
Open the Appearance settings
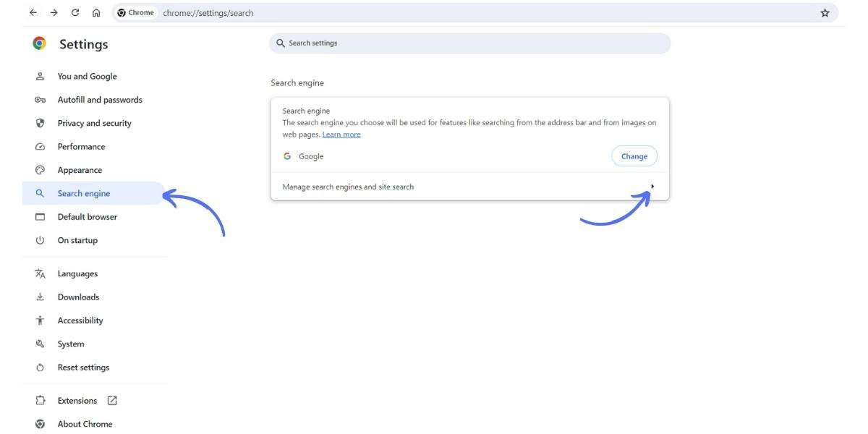(80, 170)
